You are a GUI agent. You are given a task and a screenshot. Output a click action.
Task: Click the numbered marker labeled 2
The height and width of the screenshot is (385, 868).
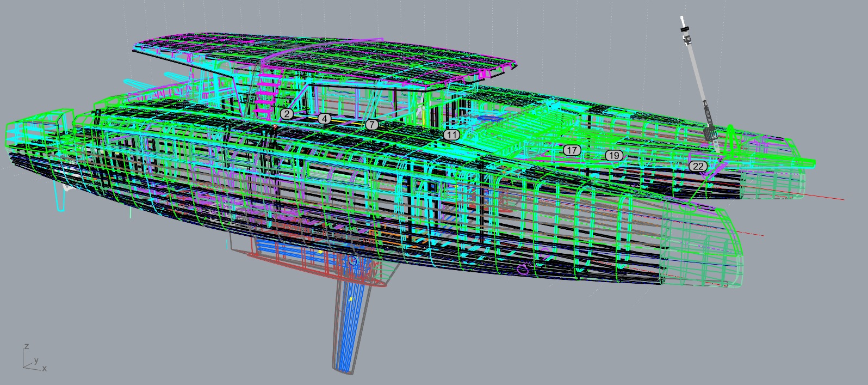click(287, 114)
